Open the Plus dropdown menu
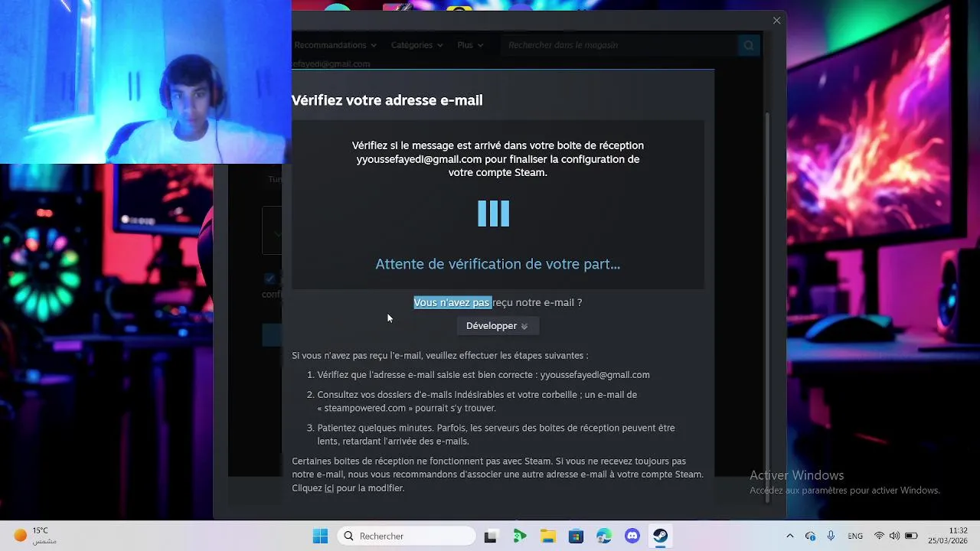The image size is (980, 551). pos(470,45)
